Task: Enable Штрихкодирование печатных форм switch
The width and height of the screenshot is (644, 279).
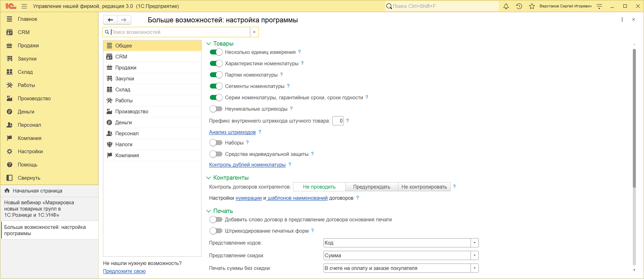Action: [216, 231]
